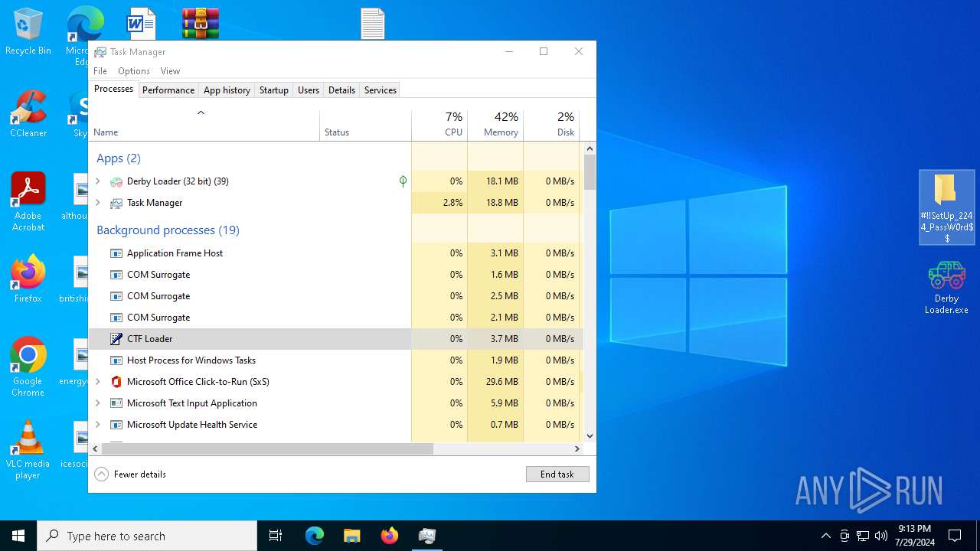Show hidden system tray icons
Viewport: 980px width, 551px height.
point(825,536)
